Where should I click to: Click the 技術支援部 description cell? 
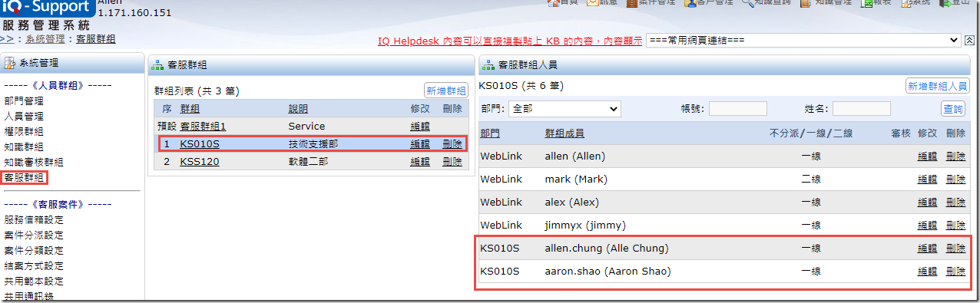pos(313,143)
